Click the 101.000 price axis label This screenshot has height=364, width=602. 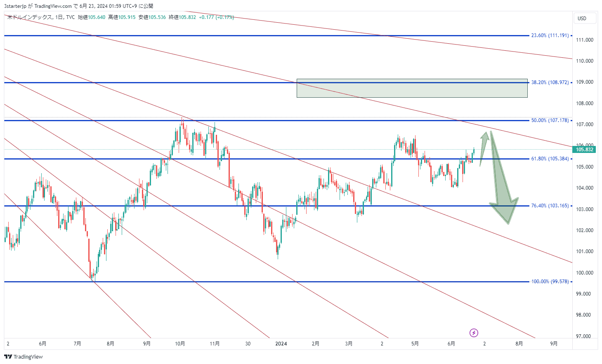click(585, 251)
